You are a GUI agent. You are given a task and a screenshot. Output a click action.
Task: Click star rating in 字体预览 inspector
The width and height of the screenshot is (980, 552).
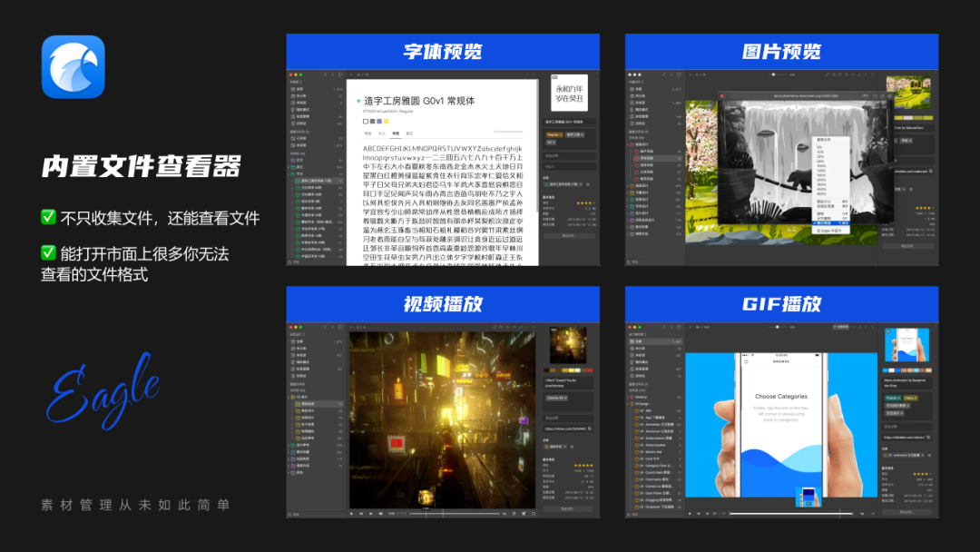point(584,203)
